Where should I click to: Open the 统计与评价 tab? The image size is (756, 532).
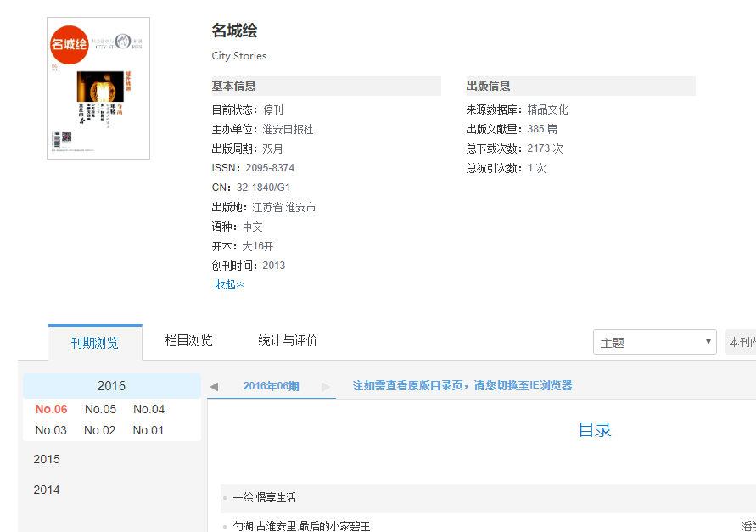click(x=288, y=341)
